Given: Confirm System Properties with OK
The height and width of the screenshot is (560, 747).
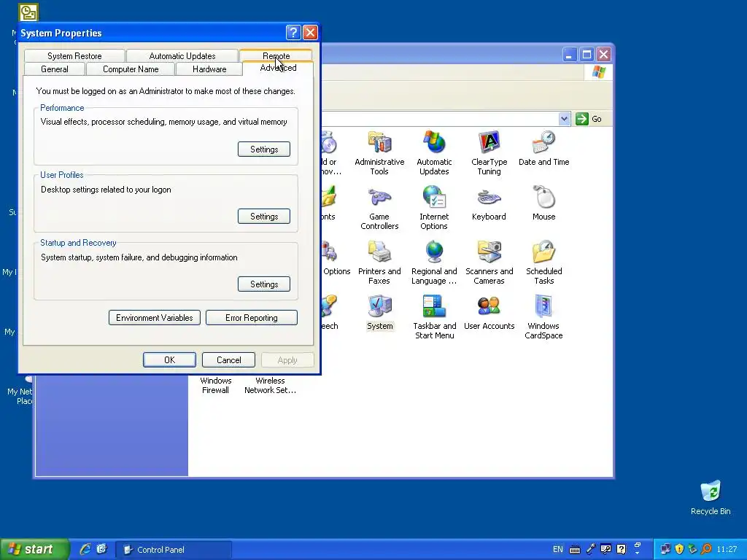Looking at the screenshot, I should pos(169,360).
